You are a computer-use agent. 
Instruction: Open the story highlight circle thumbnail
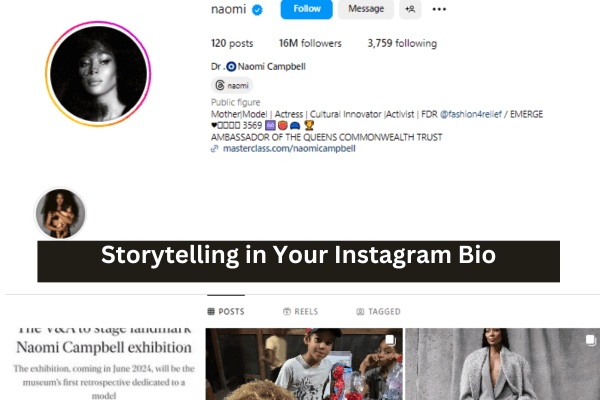click(60, 213)
